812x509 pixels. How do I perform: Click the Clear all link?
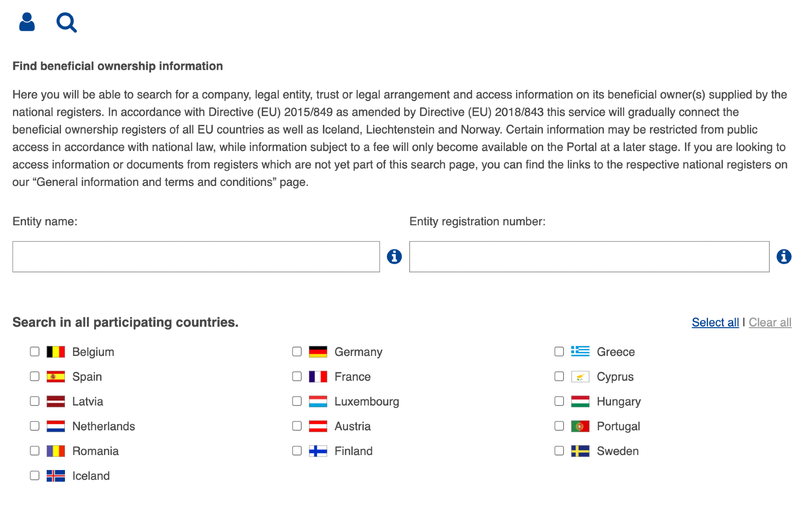click(770, 322)
